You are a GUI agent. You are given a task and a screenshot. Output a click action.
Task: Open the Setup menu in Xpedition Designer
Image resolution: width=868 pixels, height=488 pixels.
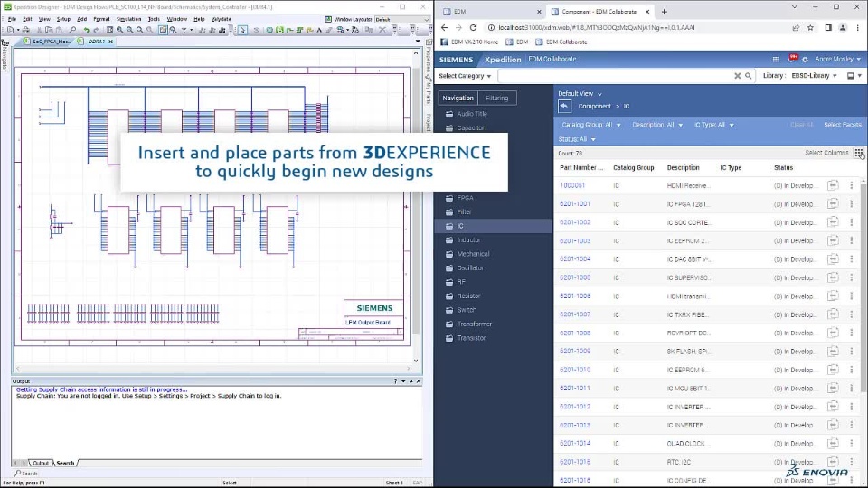pos(63,19)
